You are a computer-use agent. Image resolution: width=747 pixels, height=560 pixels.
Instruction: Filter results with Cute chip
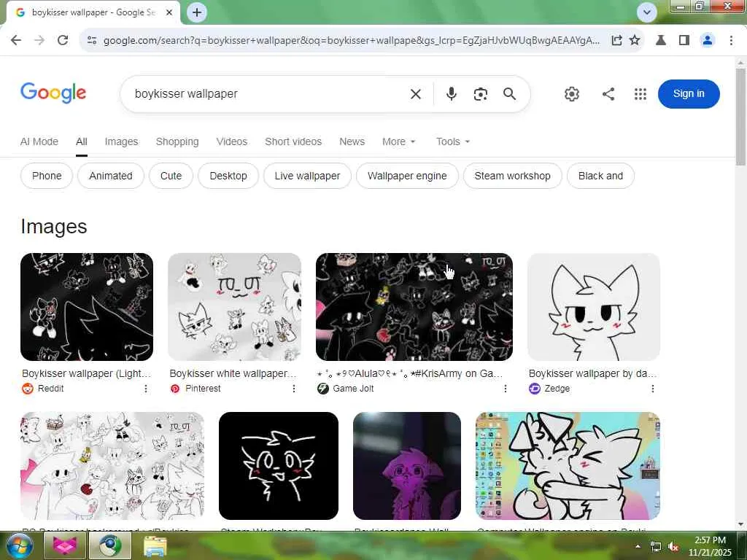coord(171,176)
